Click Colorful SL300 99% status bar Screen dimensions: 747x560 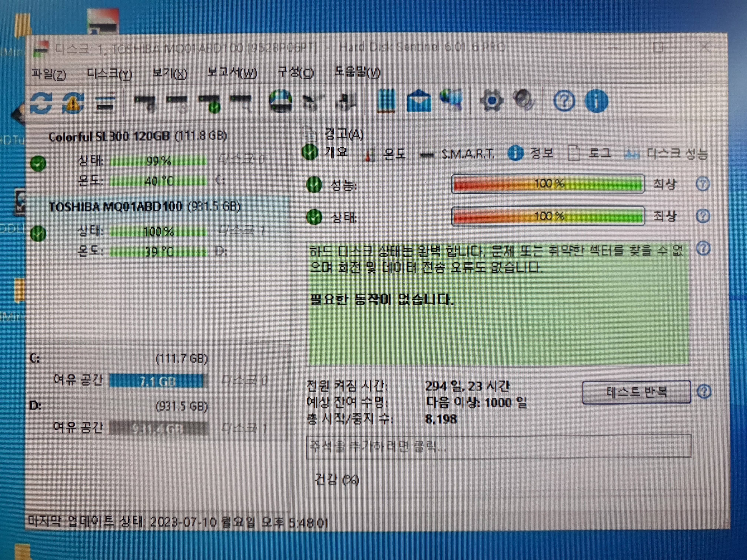point(158,161)
